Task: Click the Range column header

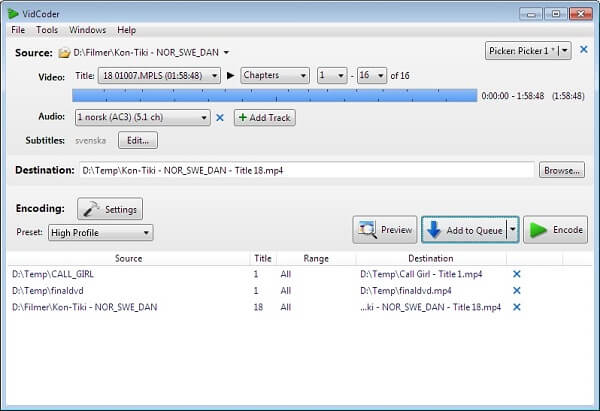Action: (316, 258)
